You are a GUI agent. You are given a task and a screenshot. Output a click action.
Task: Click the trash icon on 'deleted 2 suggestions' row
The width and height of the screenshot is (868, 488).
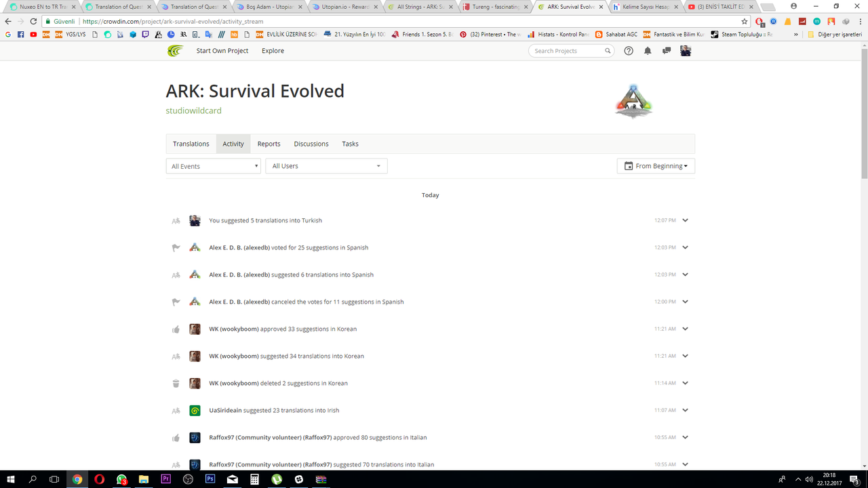click(176, 383)
